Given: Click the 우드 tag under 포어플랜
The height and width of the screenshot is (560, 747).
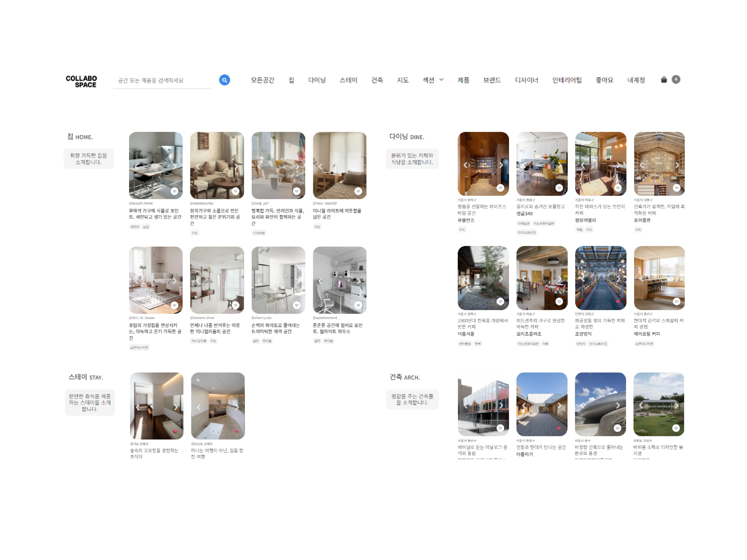Looking at the screenshot, I should tap(638, 230).
